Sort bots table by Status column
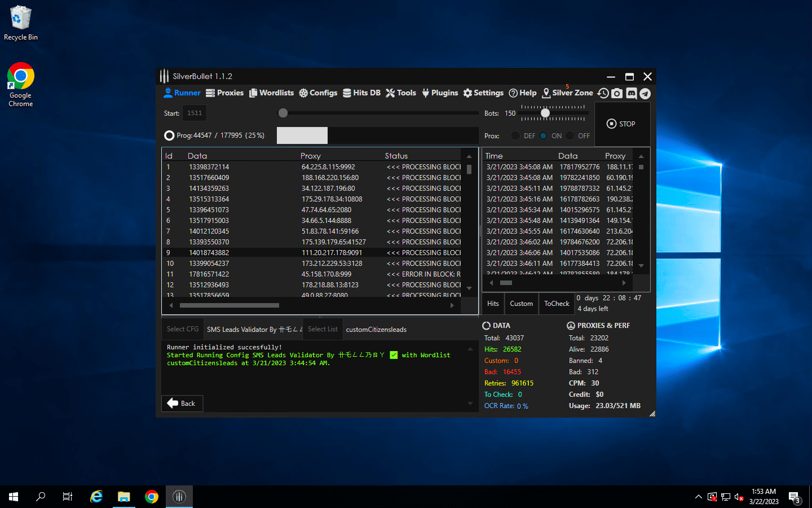 [x=396, y=156]
